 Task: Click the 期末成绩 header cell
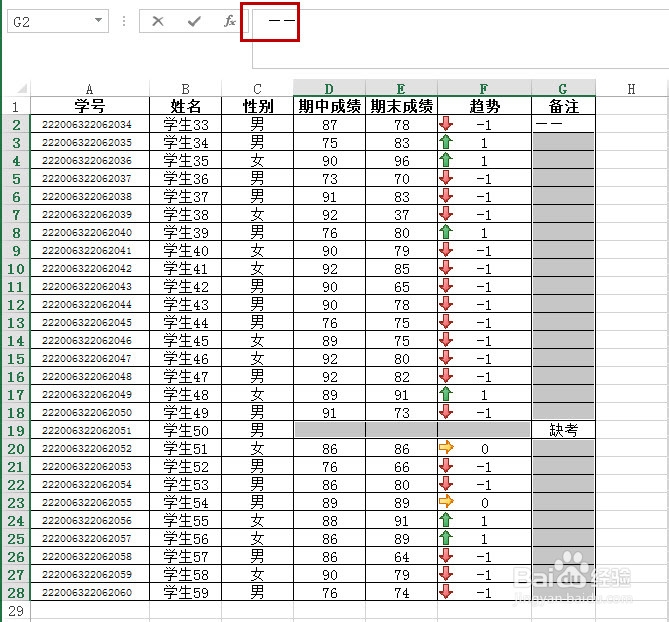[x=401, y=106]
